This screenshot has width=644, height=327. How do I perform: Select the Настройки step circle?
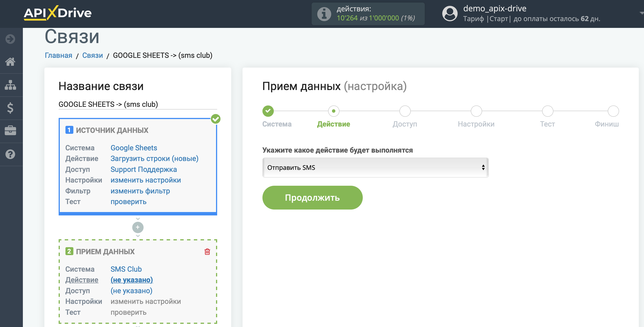click(476, 111)
